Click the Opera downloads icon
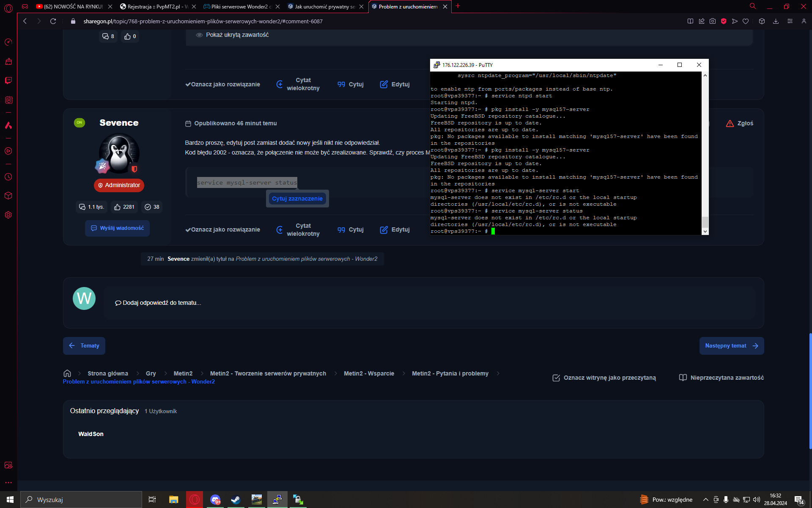812x508 pixels. coord(776,21)
